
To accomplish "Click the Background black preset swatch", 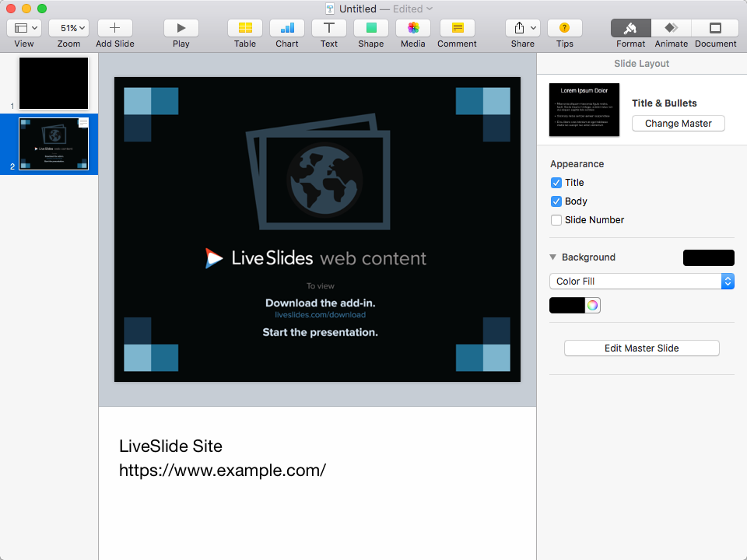I will pos(708,257).
